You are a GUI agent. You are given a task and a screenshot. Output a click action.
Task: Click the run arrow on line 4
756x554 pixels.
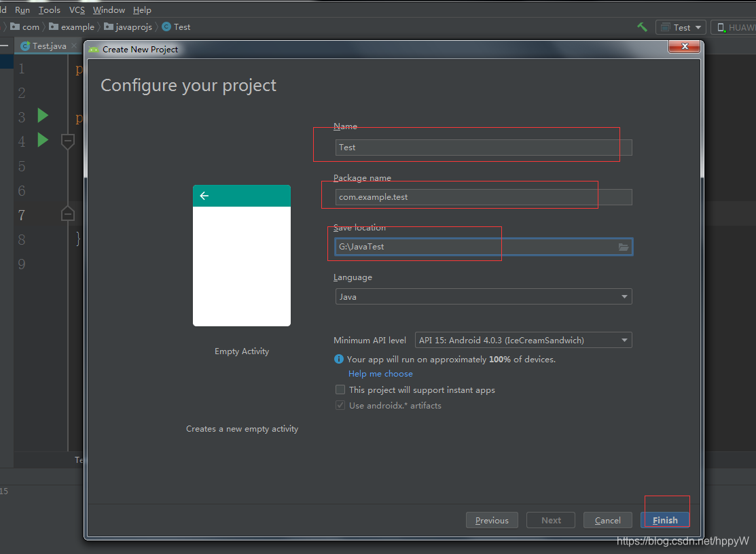point(43,140)
